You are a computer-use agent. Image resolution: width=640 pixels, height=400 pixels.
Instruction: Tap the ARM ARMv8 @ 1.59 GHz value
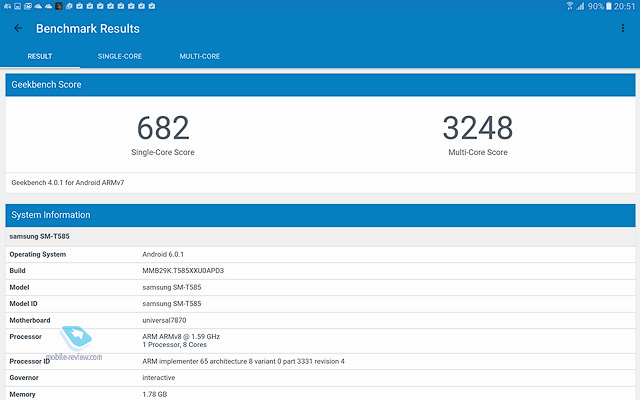[x=181, y=337]
